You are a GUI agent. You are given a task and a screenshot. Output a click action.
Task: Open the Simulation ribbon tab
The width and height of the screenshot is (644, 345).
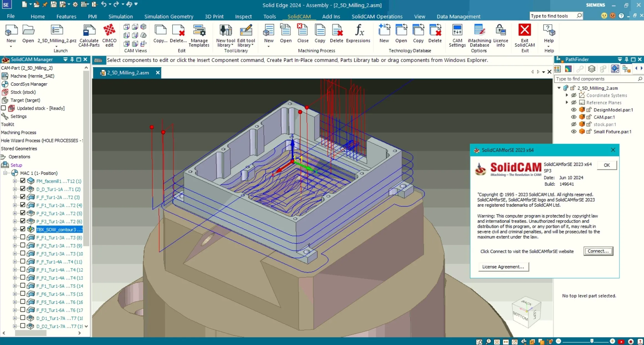[x=120, y=16]
